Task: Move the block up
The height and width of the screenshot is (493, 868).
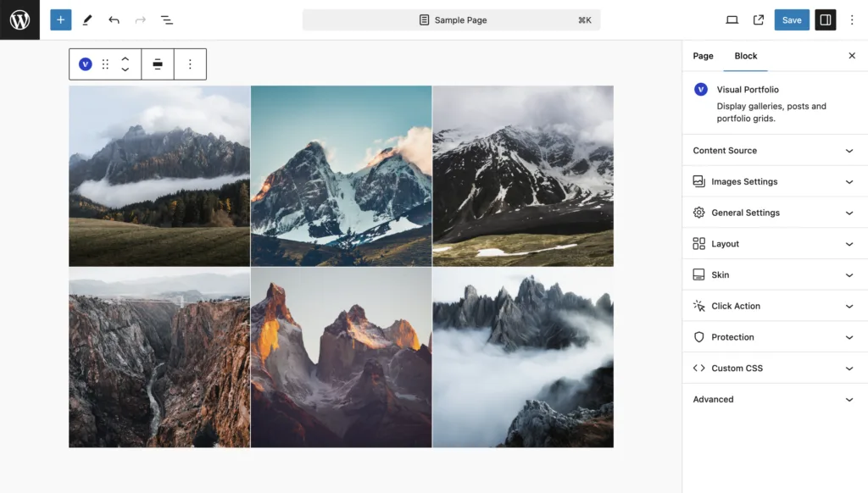Action: point(125,58)
